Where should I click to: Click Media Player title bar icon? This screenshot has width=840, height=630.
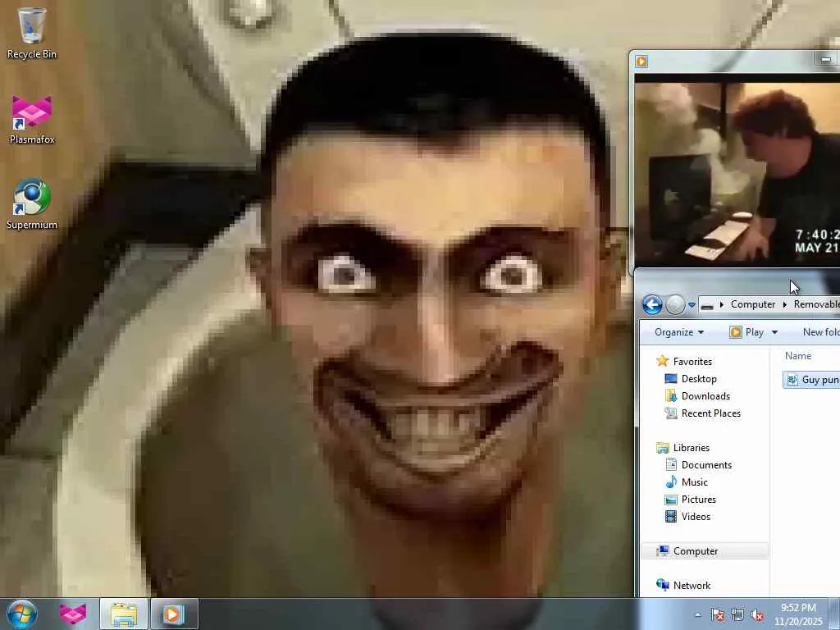click(x=641, y=61)
